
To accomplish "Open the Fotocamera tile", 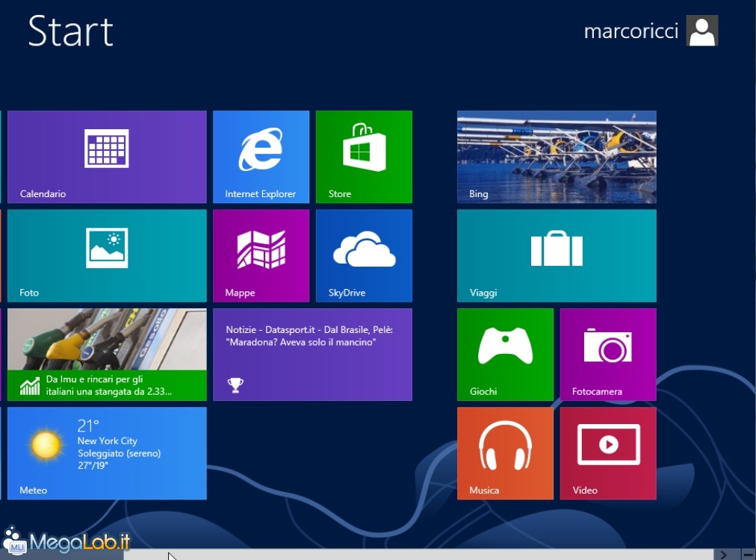I will point(608,354).
